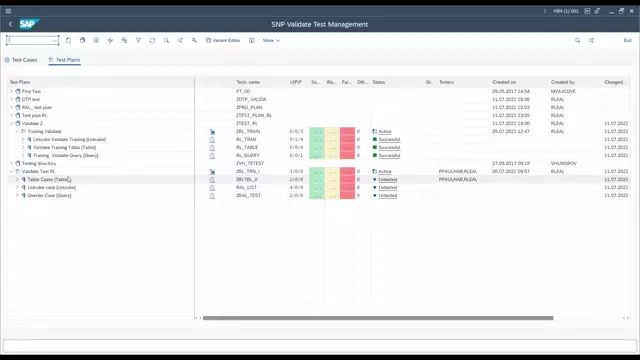640x360 pixels.
Task: Click the lock icon in the top-right title bar
Action: tap(597, 11)
